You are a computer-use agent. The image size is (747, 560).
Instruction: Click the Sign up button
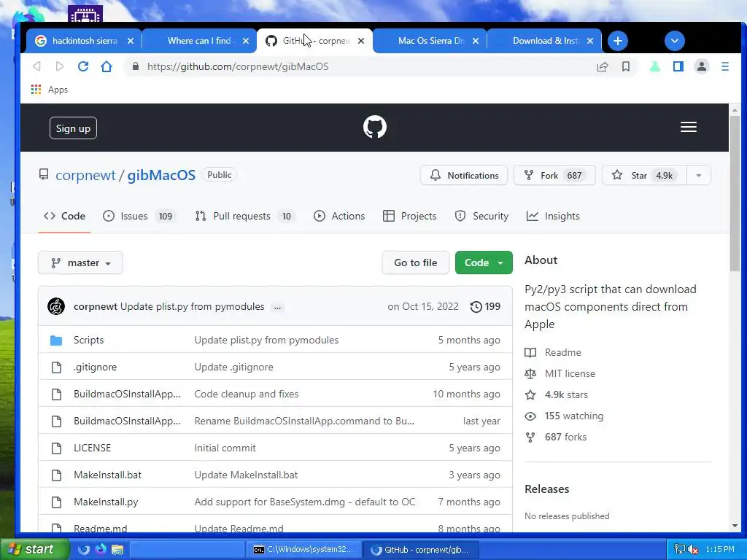click(73, 128)
